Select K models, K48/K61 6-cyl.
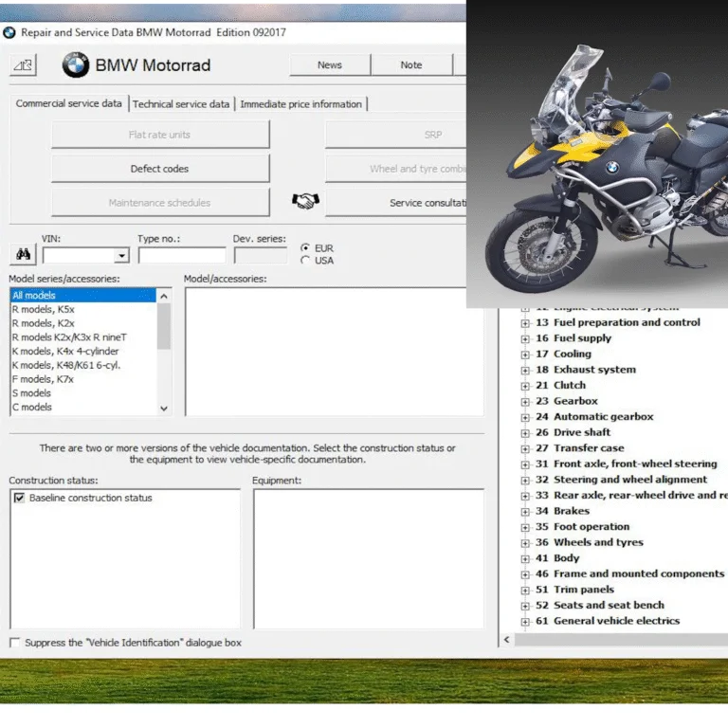 click(x=83, y=365)
